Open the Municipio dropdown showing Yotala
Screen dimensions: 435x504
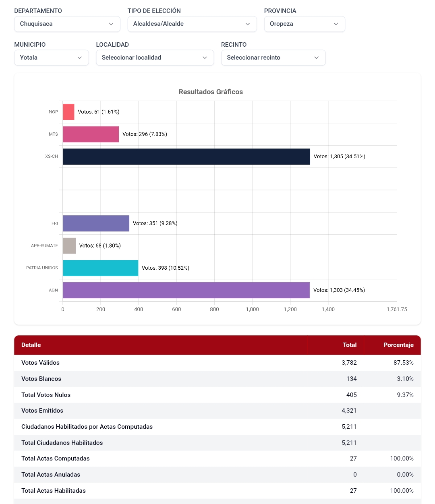[51, 58]
